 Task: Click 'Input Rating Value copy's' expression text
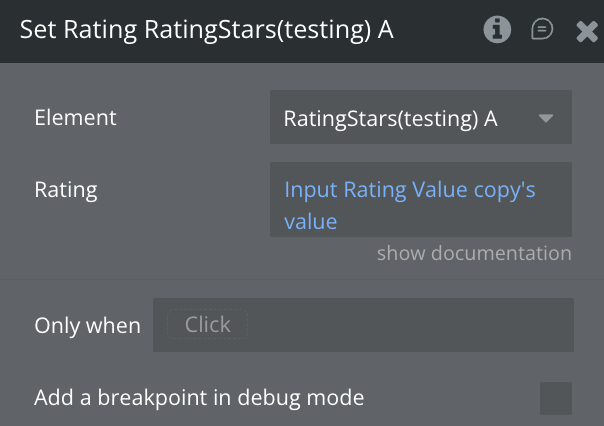[x=410, y=189]
